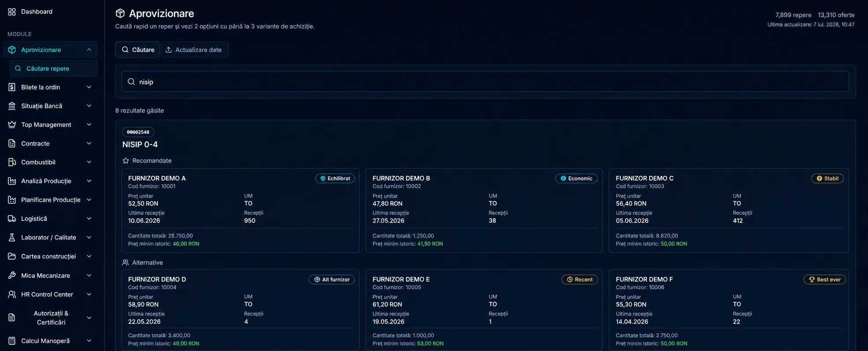Click the upload icon on Actualizare date
868x351 pixels.
[x=169, y=50]
